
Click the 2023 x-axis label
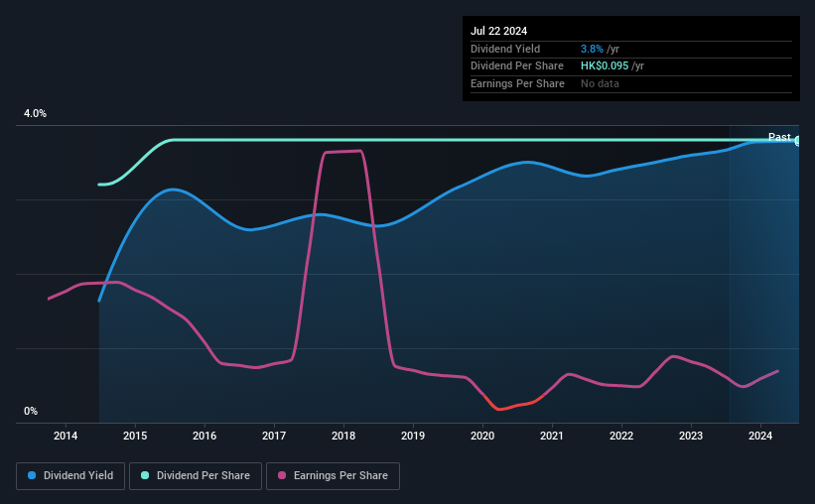(691, 436)
